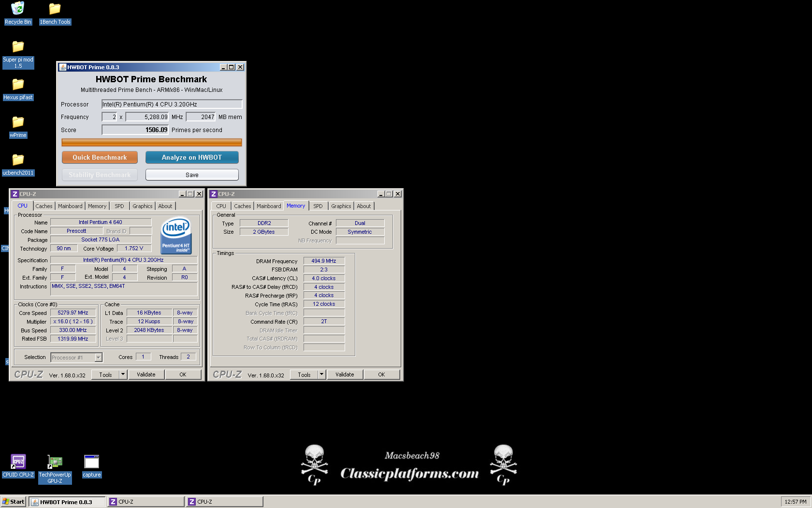This screenshot has height=508, width=812.
Task: Click the Core Speed value 5279.97 MHz
Action: [73, 313]
